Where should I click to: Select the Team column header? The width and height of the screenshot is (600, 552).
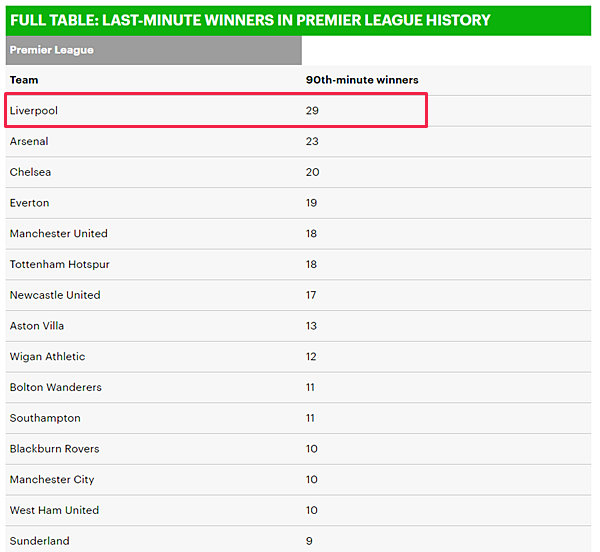point(24,80)
